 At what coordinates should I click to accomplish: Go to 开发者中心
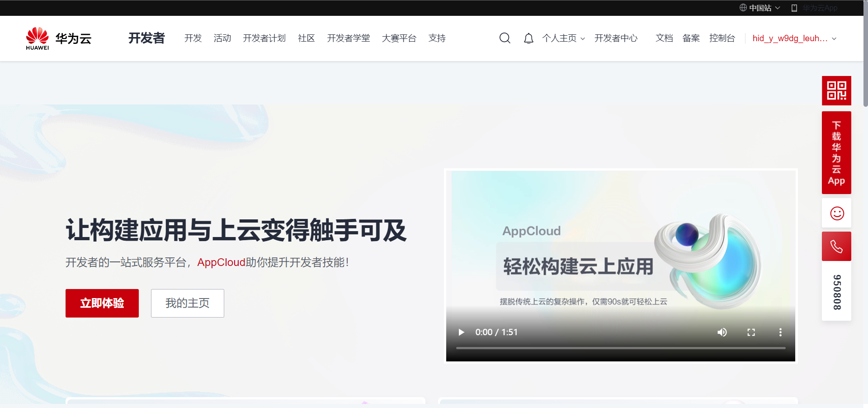tap(616, 38)
